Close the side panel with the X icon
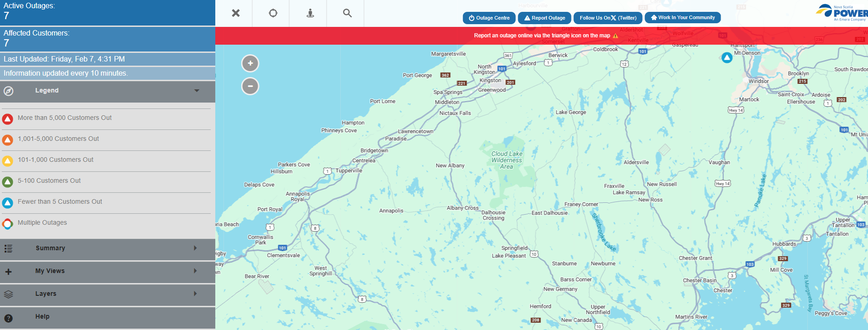 click(235, 13)
